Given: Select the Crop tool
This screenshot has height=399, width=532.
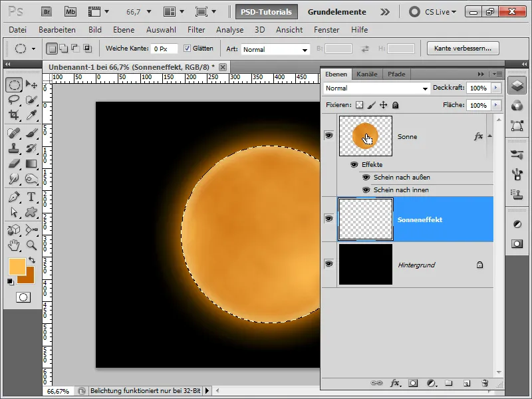Looking at the screenshot, I should [x=14, y=115].
